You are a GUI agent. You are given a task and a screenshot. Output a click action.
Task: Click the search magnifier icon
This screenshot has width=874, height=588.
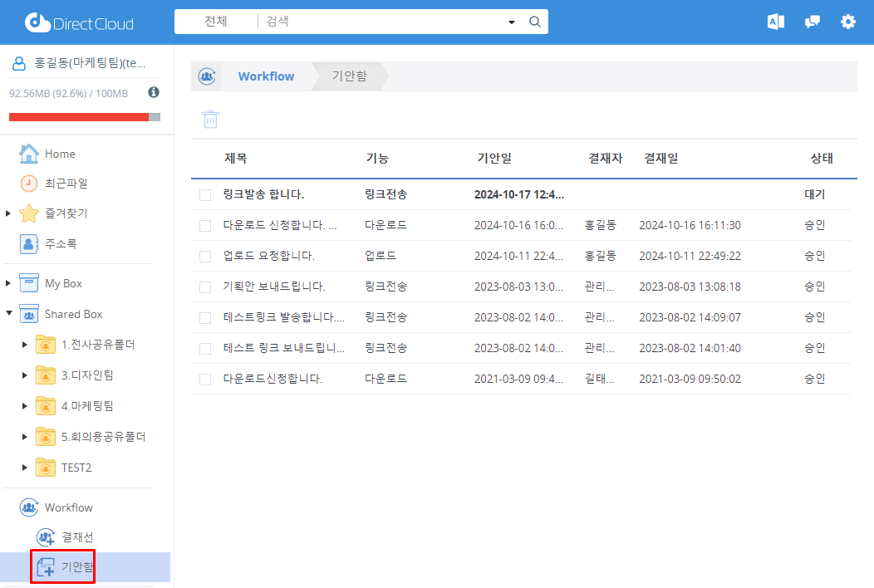click(535, 22)
